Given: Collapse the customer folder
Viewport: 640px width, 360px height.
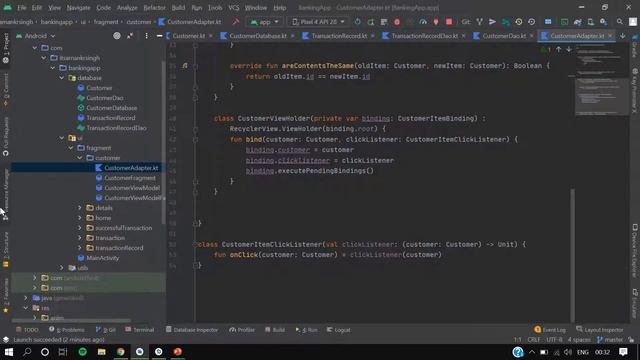Looking at the screenshot, I should (80, 158).
